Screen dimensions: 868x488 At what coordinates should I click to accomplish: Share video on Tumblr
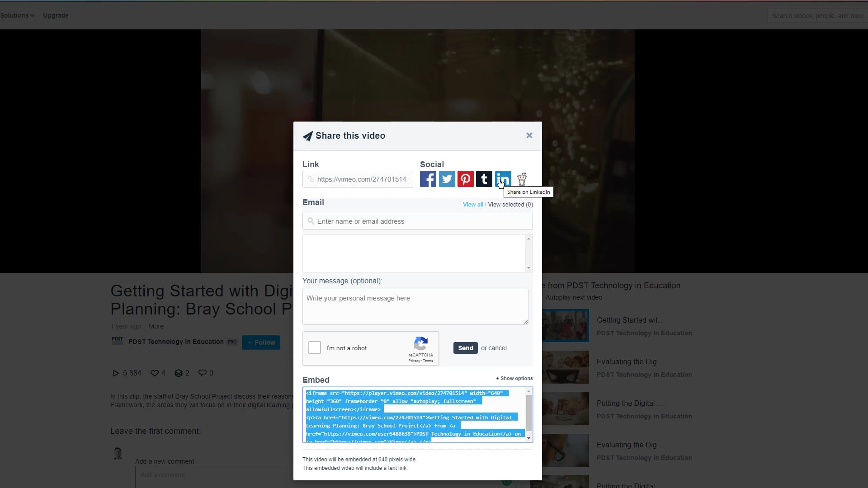pyautogui.click(x=484, y=179)
